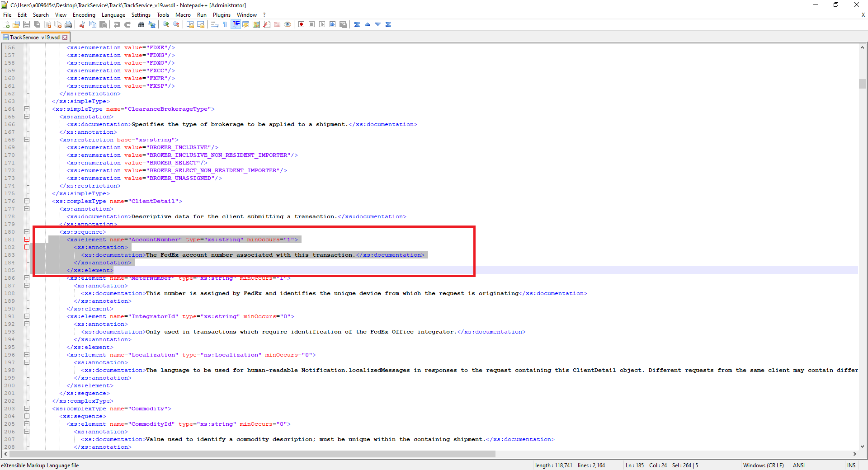Open the Function List icon
Viewport: 868px width, 470px height.
[267, 24]
